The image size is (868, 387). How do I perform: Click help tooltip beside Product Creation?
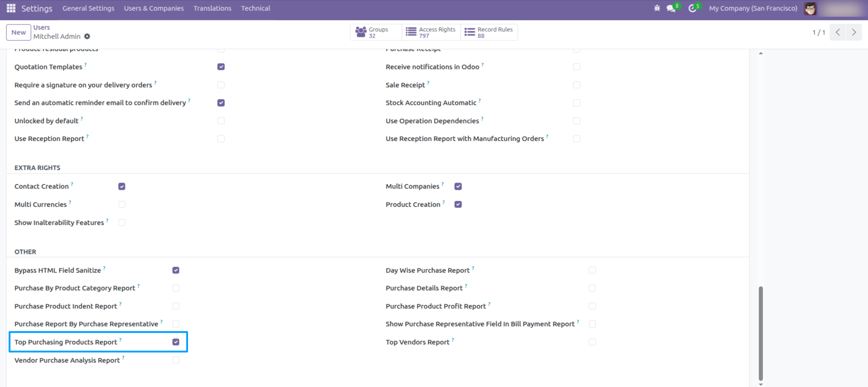click(444, 202)
